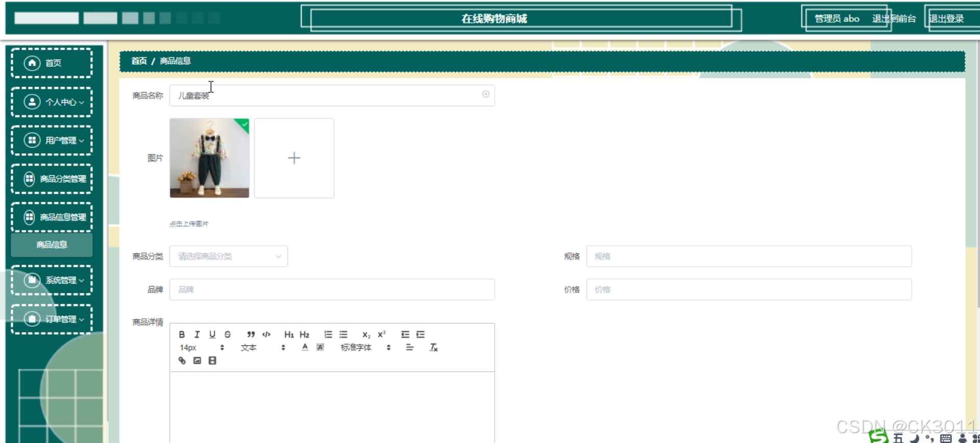Click 退出到前台 in header
980x443 pixels.
coord(894,18)
